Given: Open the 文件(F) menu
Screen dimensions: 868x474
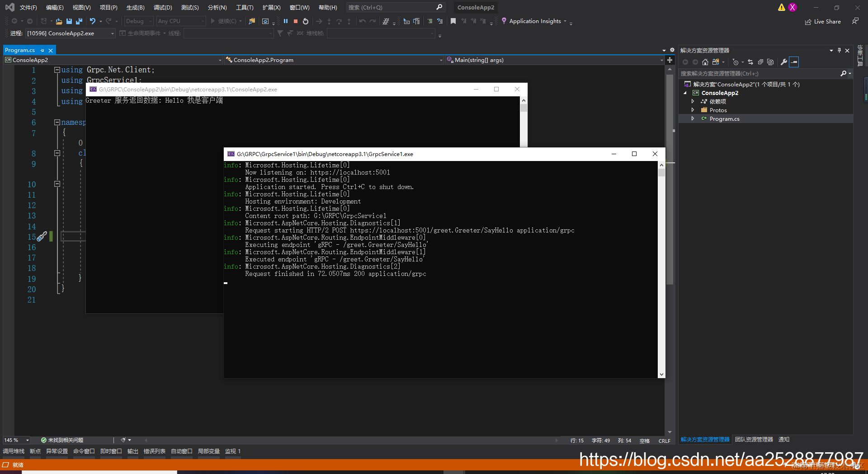Looking at the screenshot, I should (28, 7).
